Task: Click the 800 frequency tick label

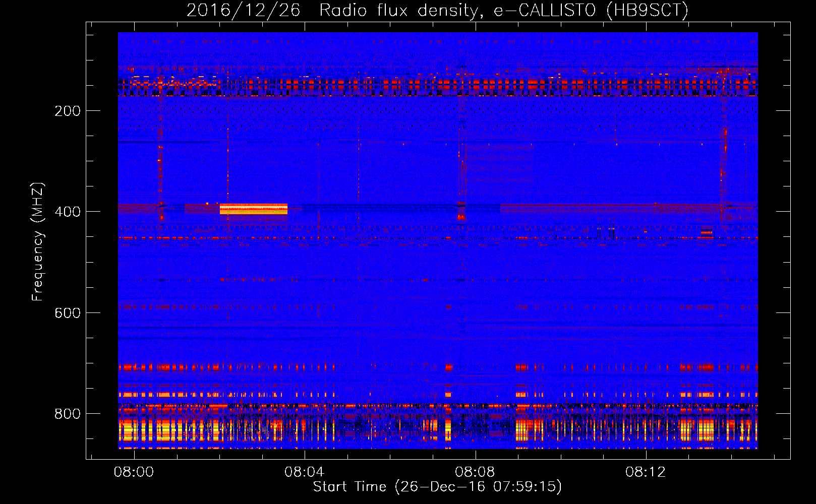Action: coord(68,414)
